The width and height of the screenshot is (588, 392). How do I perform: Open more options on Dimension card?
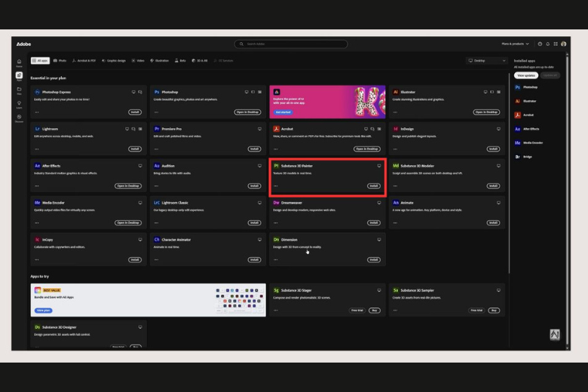276,259
